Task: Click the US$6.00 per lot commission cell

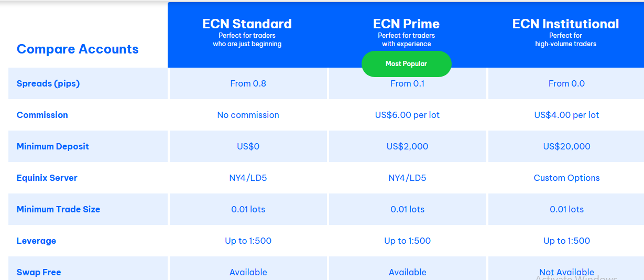Action: pos(407,115)
